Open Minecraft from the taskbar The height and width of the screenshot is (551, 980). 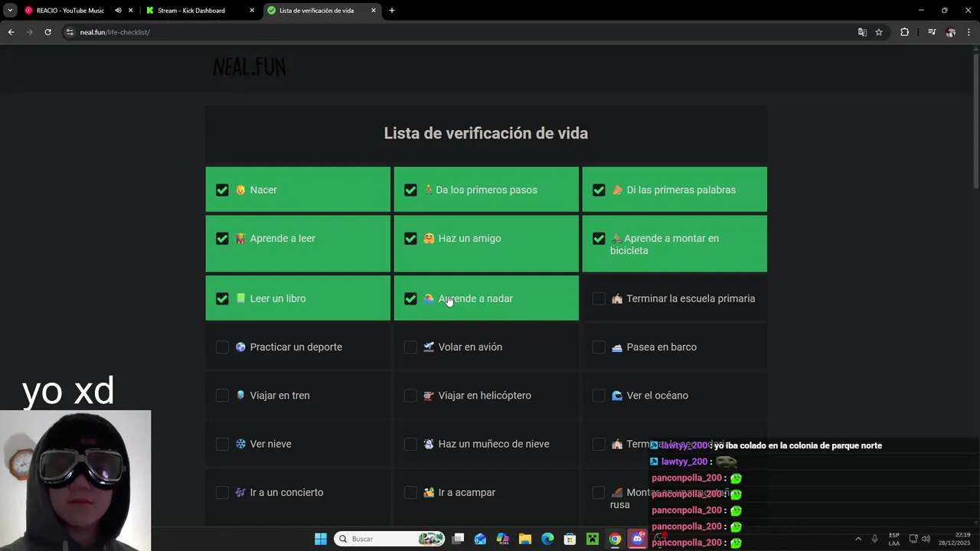(592, 539)
